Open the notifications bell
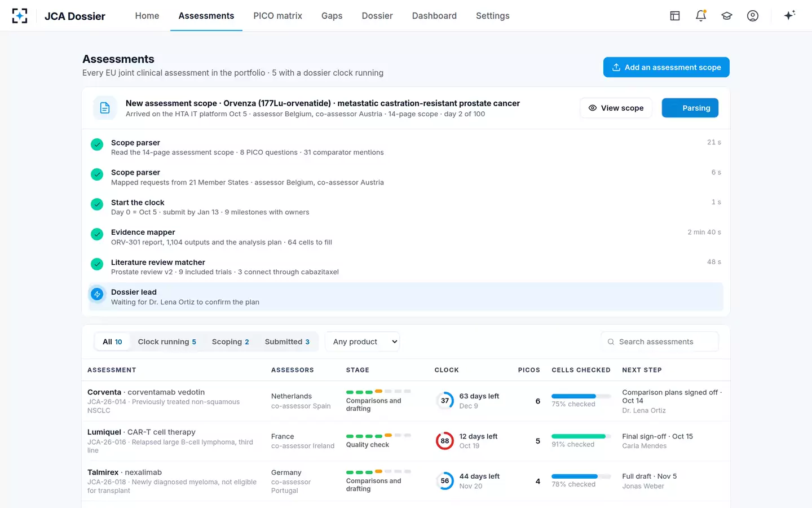Image resolution: width=812 pixels, height=508 pixels. pos(701,16)
